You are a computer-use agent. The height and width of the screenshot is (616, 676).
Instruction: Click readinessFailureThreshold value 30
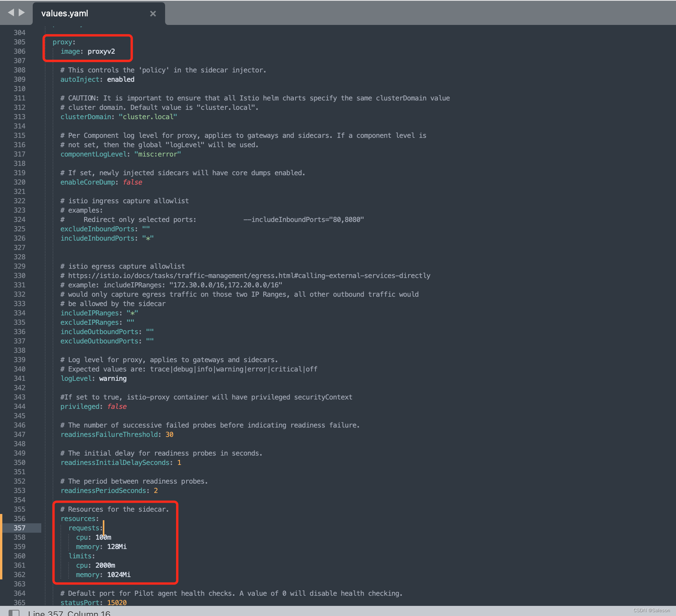[x=169, y=435]
